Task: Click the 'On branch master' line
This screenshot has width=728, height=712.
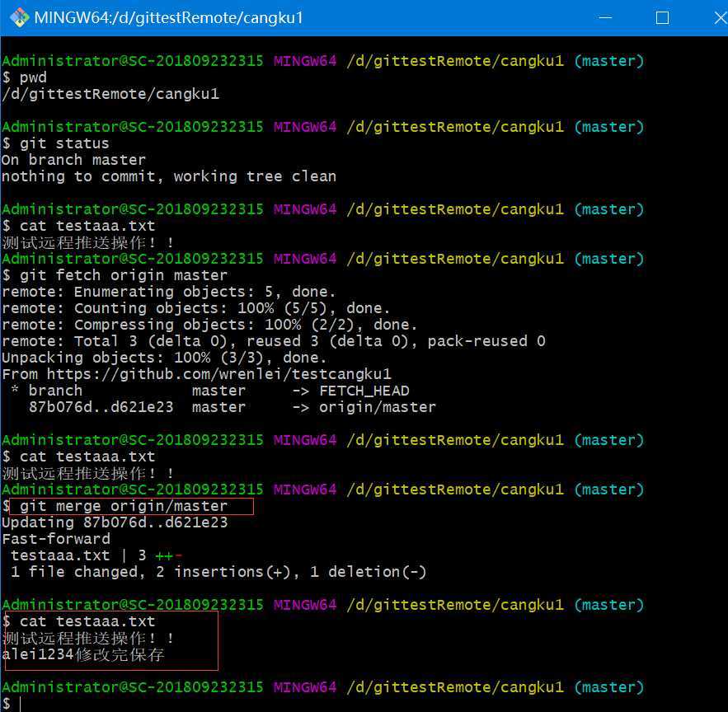Action: (x=73, y=160)
